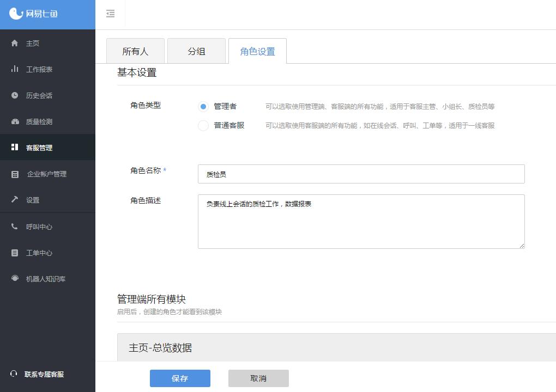
Task: Open 企业帐户管理 in the sidebar
Action: click(47, 174)
